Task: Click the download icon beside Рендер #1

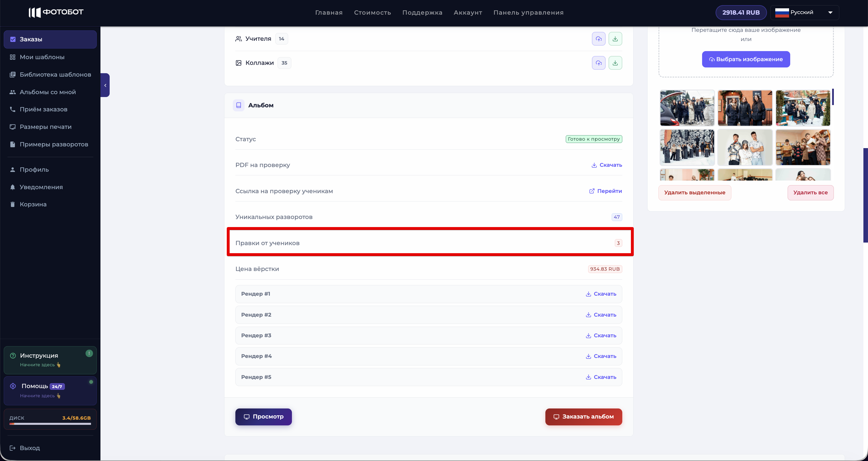Action: point(588,294)
